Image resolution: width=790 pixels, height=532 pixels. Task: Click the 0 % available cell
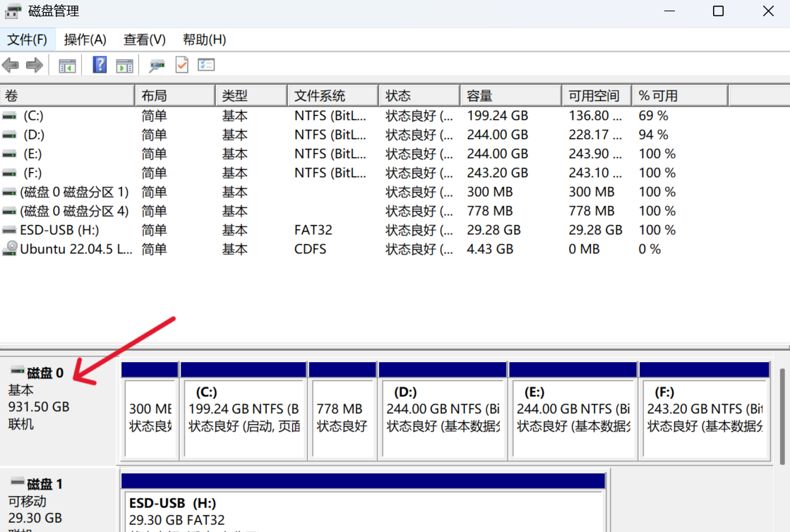[650, 249]
